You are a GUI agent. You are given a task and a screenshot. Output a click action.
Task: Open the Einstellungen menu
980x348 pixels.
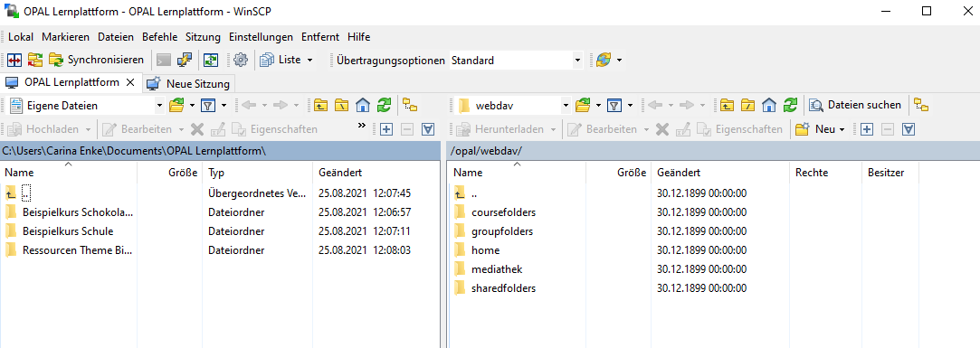(262, 37)
